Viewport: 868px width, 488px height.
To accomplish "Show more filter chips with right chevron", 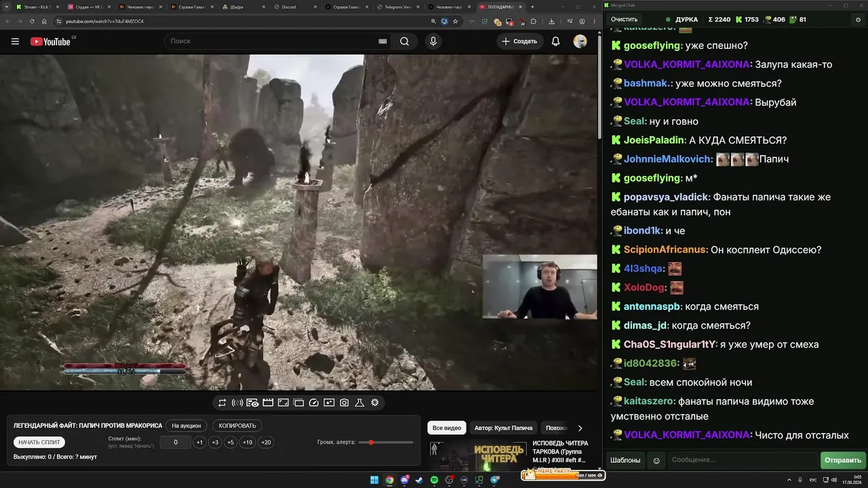I will (x=580, y=428).
